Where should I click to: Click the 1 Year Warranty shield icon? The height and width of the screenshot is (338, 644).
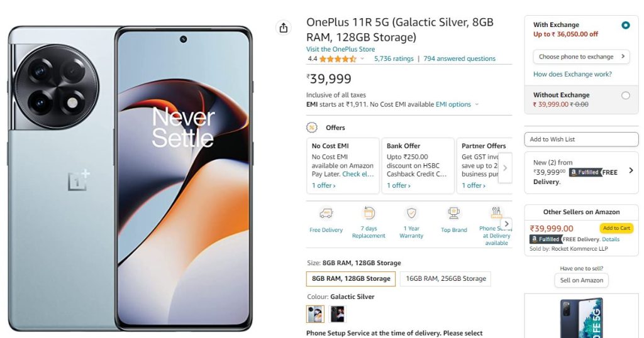[x=411, y=213]
